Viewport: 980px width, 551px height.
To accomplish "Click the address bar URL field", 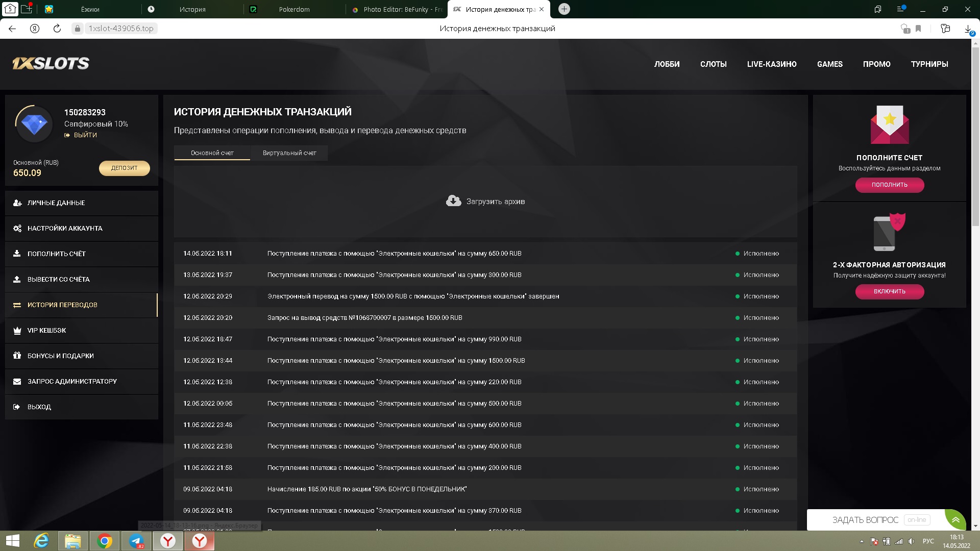I will pos(121,29).
